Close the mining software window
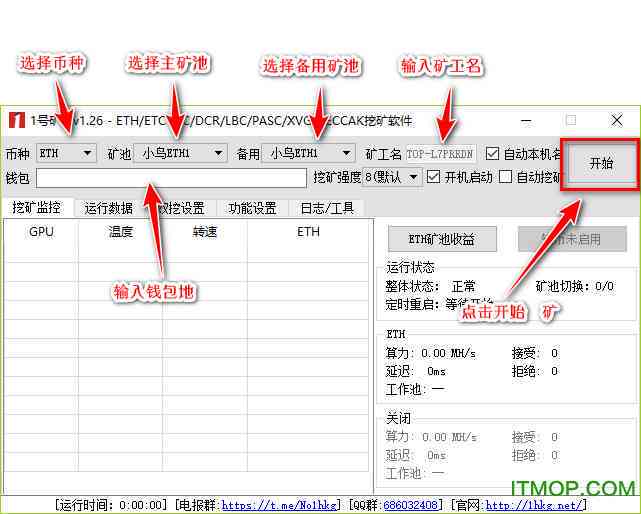The image size is (641, 514). (x=617, y=121)
